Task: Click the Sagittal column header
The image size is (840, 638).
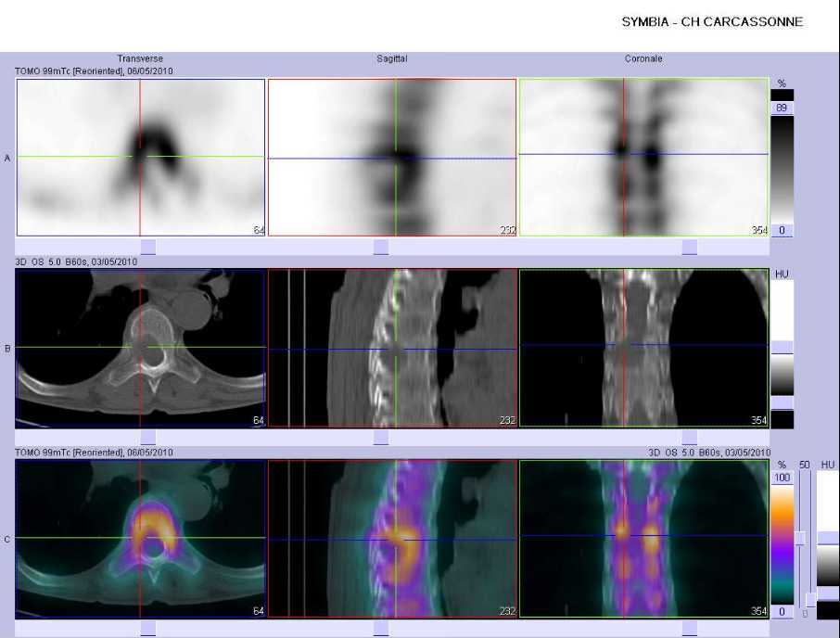Action: [x=391, y=58]
